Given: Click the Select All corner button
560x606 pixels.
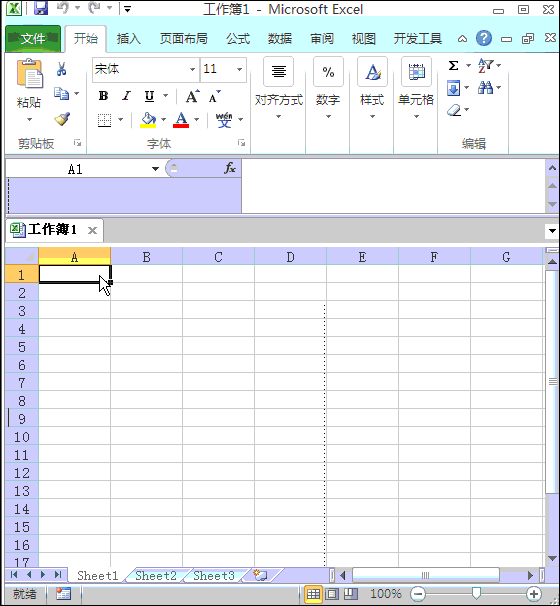Looking at the screenshot, I should click(x=22, y=256).
